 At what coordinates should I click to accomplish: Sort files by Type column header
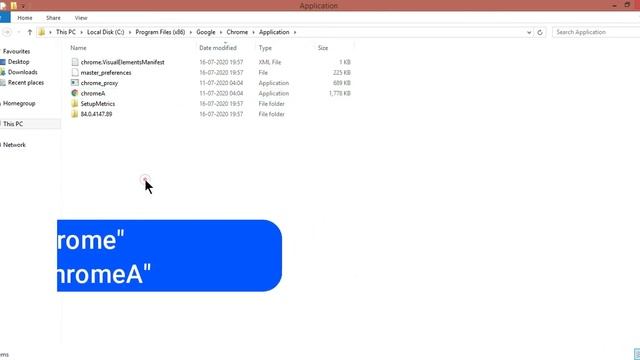coord(265,48)
